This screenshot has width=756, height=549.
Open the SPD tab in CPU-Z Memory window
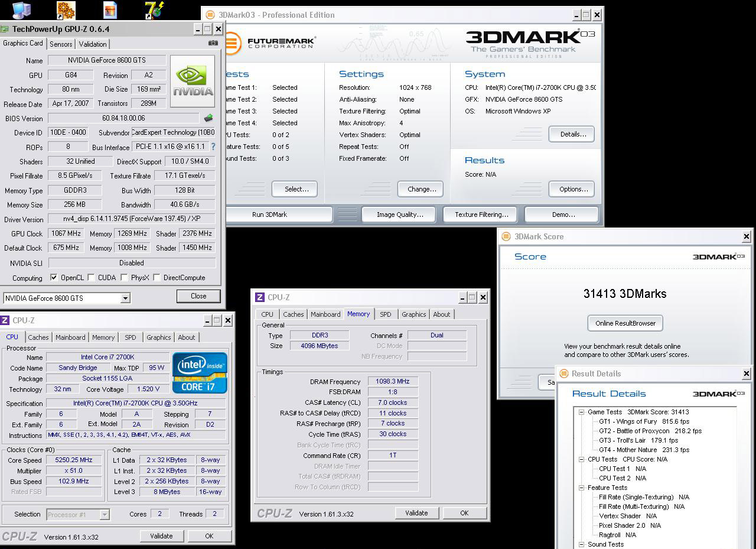[x=385, y=314]
